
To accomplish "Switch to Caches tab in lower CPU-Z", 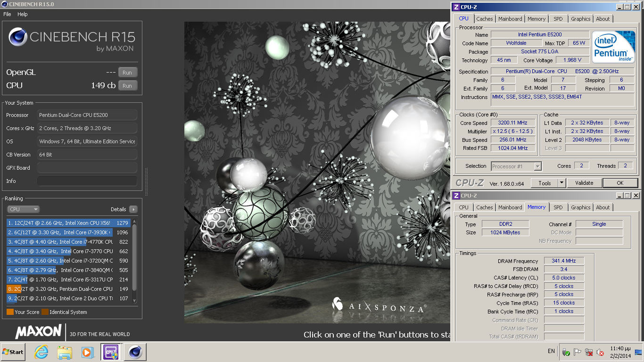I will coord(485,207).
